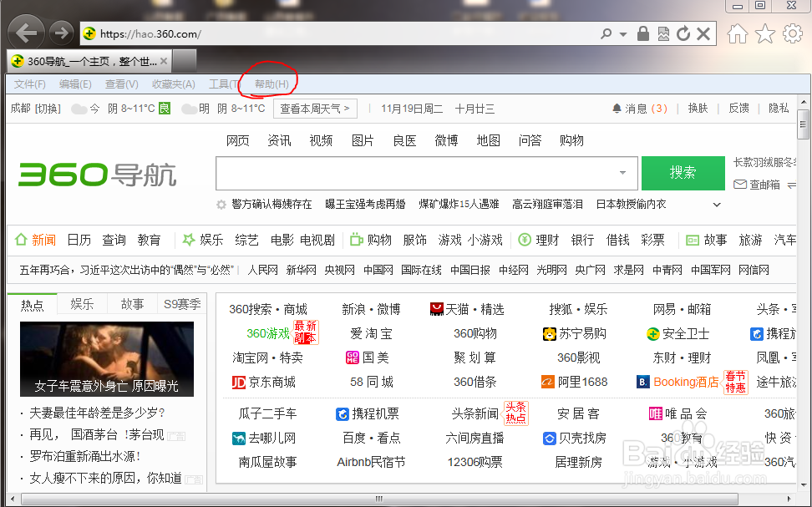812x507 pixels.
Task: Click the browser Back arrow button
Action: (26, 33)
